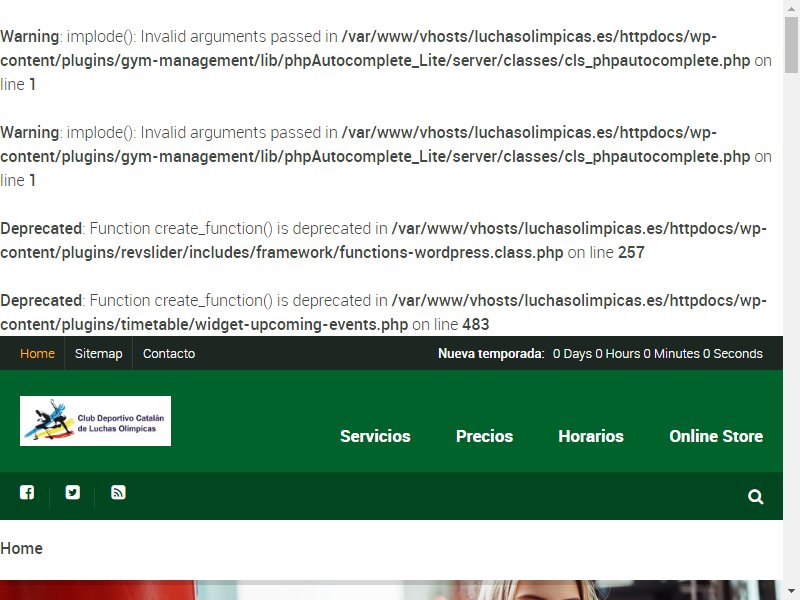Open the club's Facebook page icon
The width and height of the screenshot is (800, 600).
(x=27, y=492)
